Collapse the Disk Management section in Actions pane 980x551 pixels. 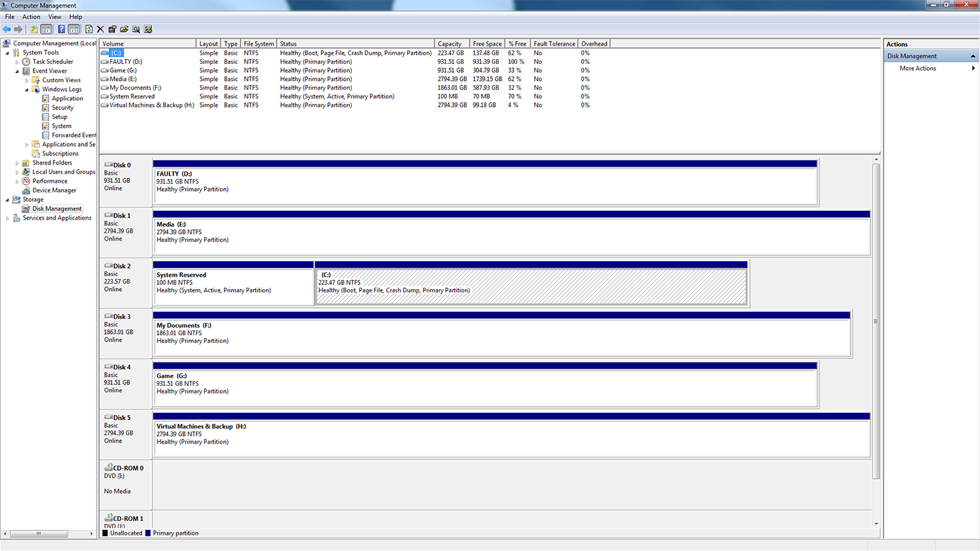click(x=973, y=56)
